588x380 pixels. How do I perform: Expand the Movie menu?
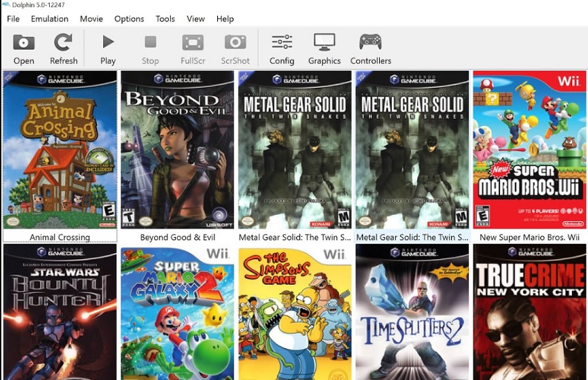[x=91, y=19]
